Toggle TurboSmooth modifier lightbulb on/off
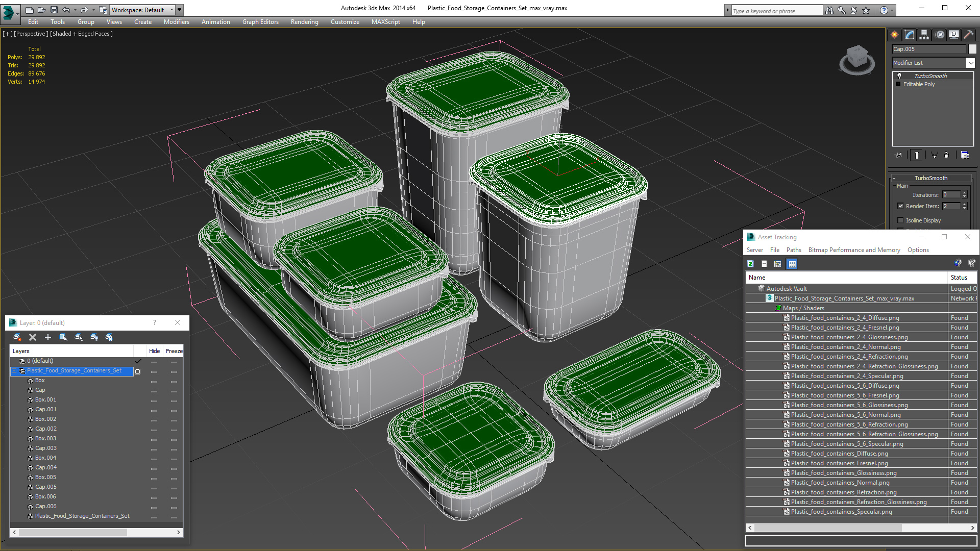 pyautogui.click(x=899, y=76)
